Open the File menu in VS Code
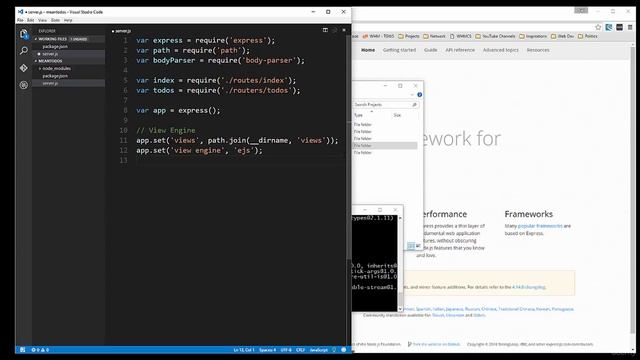This screenshot has width=640, height=360. click(x=20, y=20)
